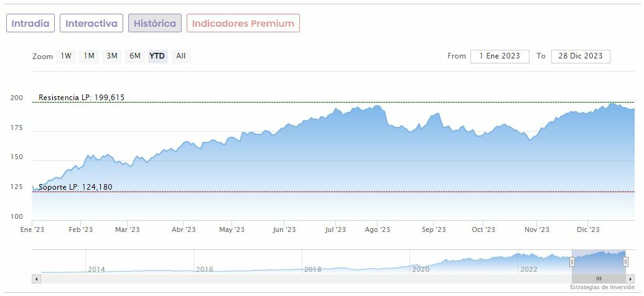Open Indicadores Premium

click(243, 24)
